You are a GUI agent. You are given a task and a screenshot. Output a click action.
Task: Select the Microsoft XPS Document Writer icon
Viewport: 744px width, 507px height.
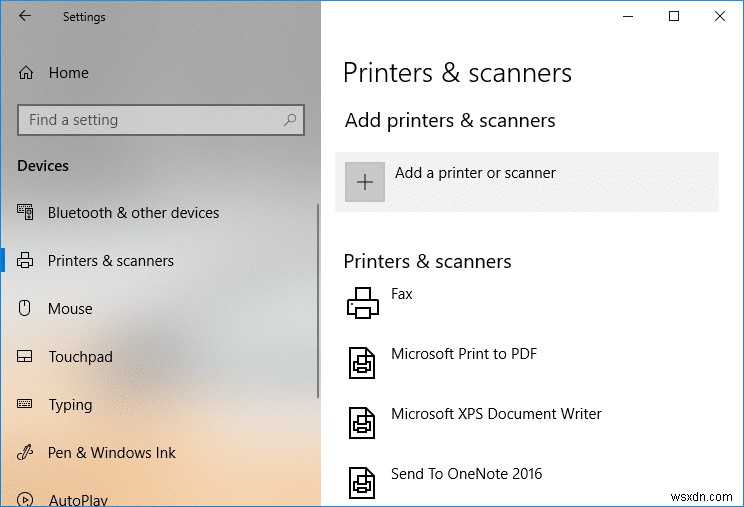(x=362, y=423)
